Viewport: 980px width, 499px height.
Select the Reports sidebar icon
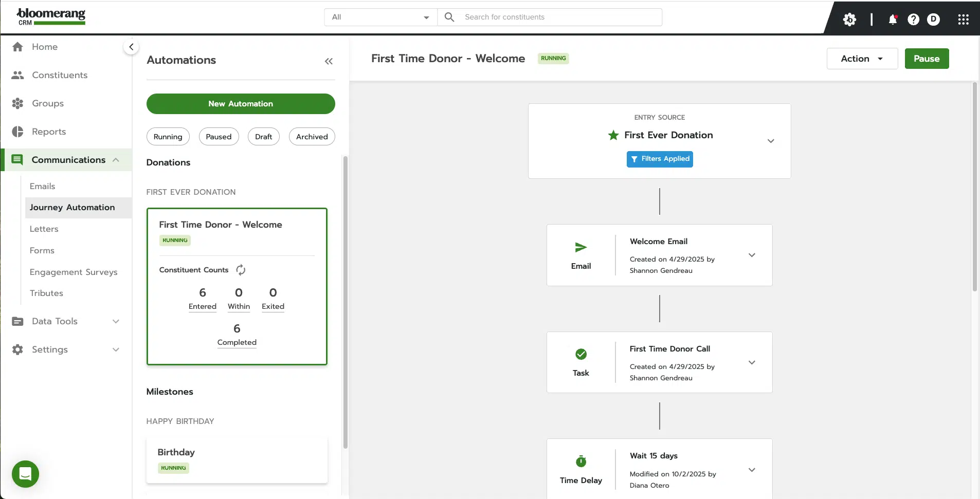click(17, 132)
